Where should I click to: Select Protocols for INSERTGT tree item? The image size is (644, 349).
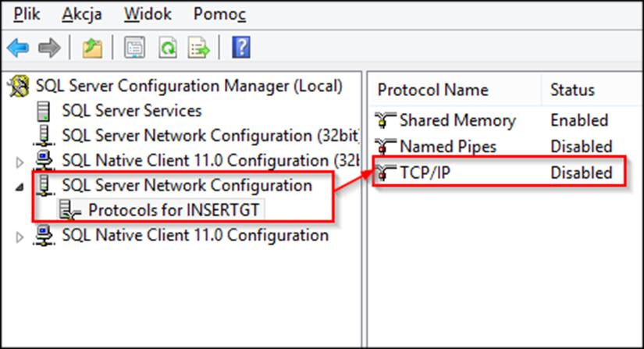coord(174,210)
